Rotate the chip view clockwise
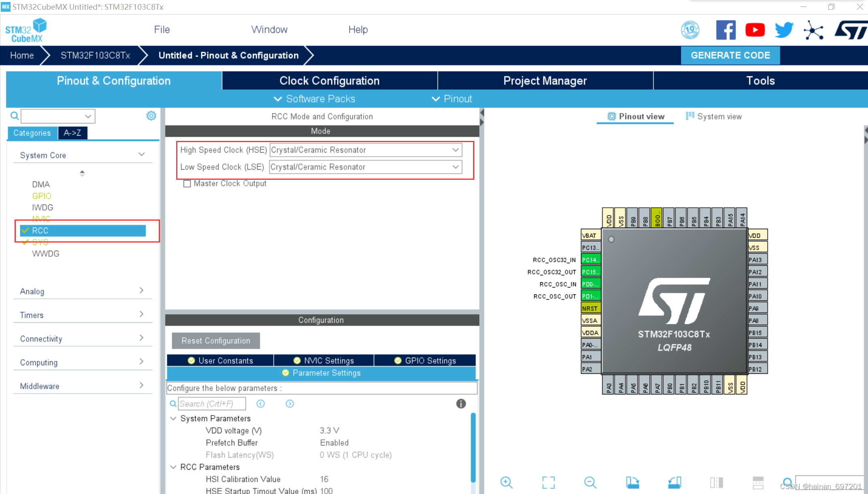868x494 pixels. [x=632, y=482]
